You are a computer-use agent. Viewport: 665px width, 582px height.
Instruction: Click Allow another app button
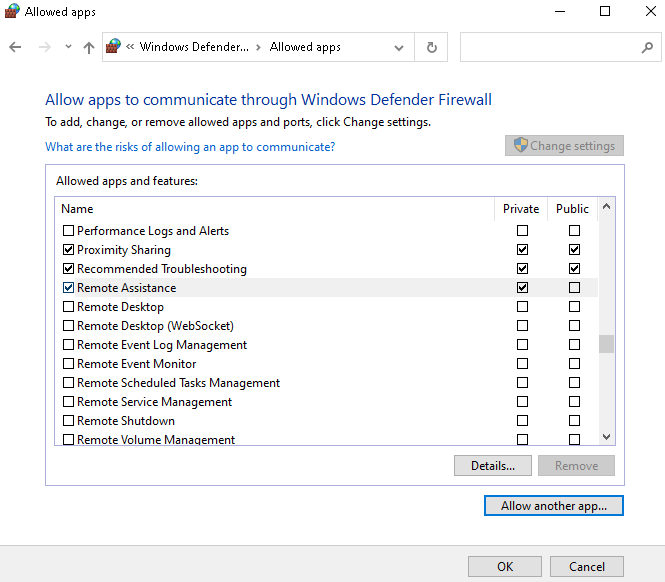tap(553, 506)
